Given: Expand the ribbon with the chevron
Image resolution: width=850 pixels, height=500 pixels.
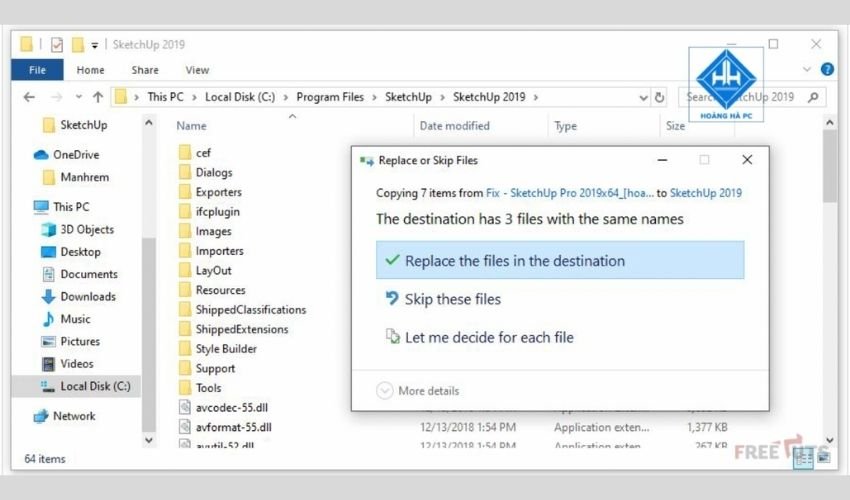Looking at the screenshot, I should click(x=808, y=70).
